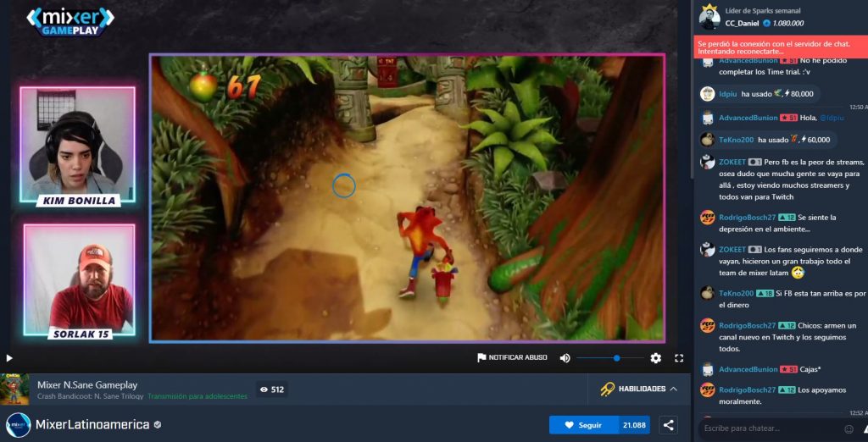Click the @Idpiu mention in chat
The image size is (868, 442).
tap(832, 118)
